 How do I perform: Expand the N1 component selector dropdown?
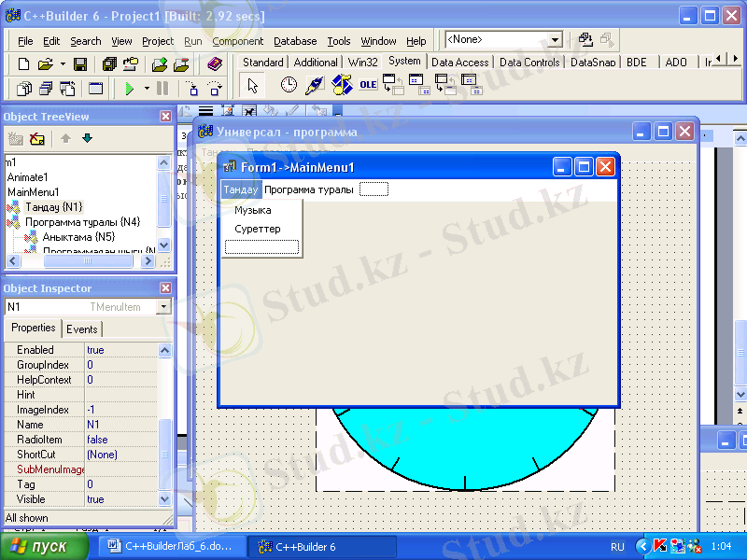[x=163, y=307]
